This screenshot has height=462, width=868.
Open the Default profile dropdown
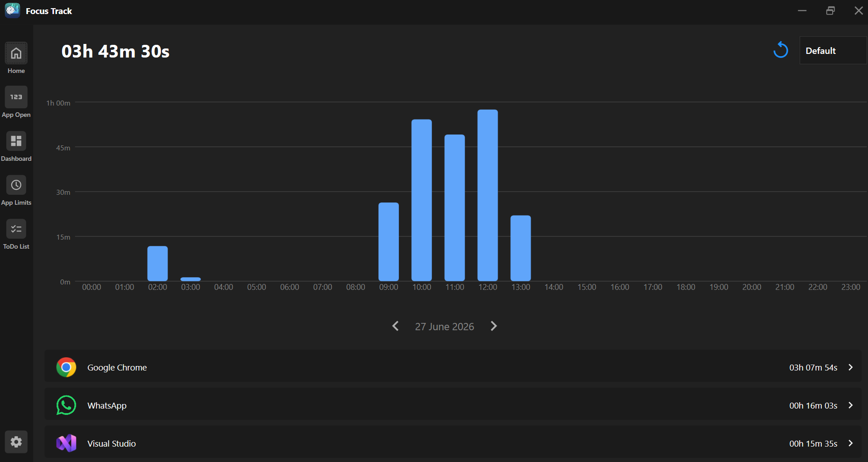[833, 50]
